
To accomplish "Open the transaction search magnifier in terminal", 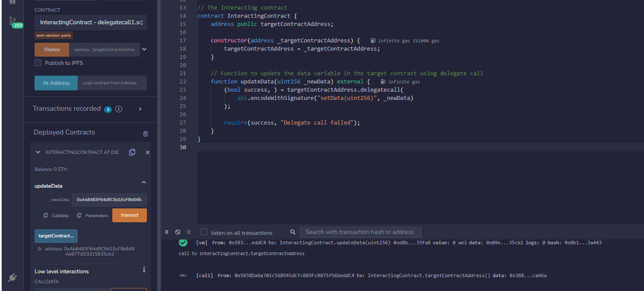I will (293, 232).
